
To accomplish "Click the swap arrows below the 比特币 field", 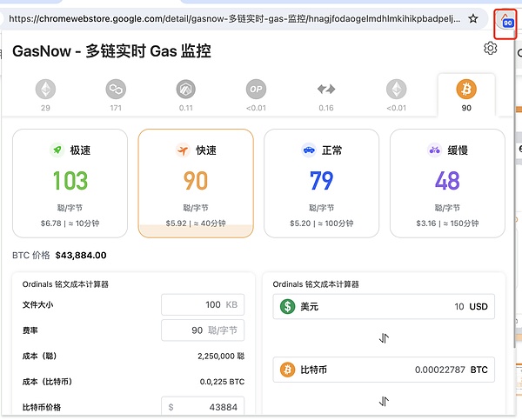I will pyautogui.click(x=384, y=401).
